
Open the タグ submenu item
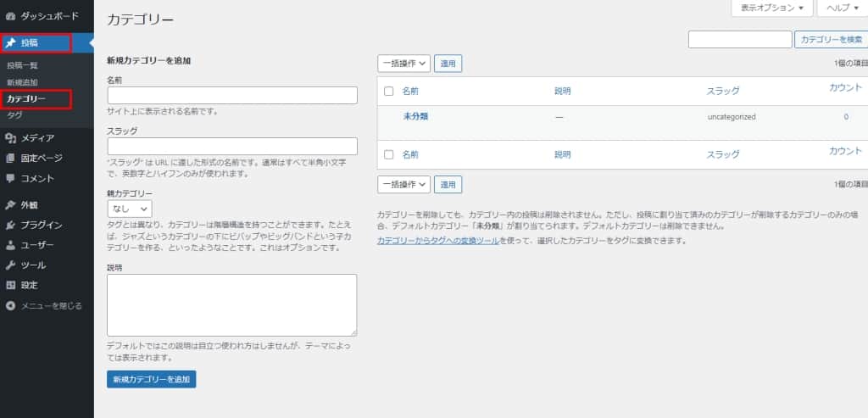pyautogui.click(x=14, y=115)
